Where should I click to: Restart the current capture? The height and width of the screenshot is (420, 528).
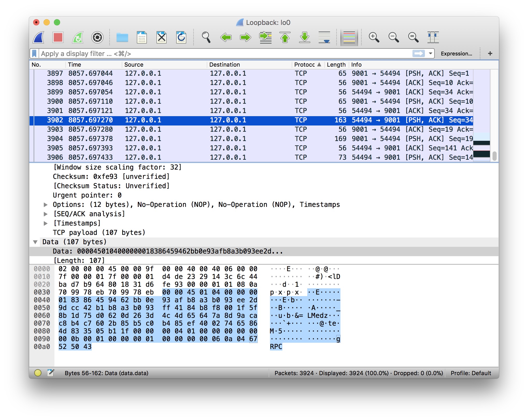pyautogui.click(x=78, y=37)
